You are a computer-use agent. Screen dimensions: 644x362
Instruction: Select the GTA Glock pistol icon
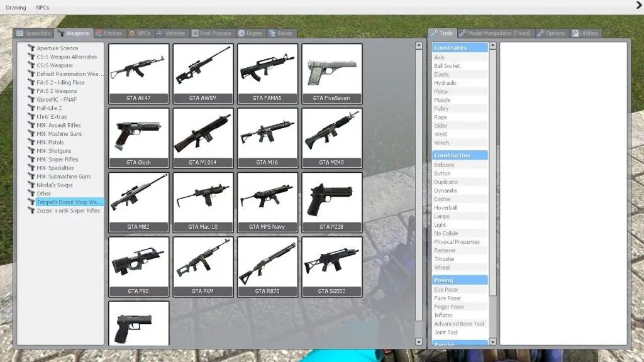(x=139, y=138)
